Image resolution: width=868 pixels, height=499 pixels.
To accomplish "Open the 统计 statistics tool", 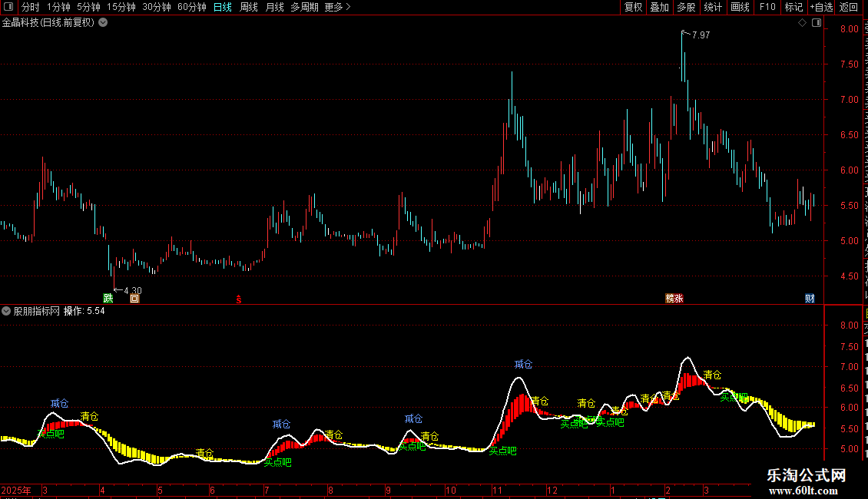I will pos(712,7).
